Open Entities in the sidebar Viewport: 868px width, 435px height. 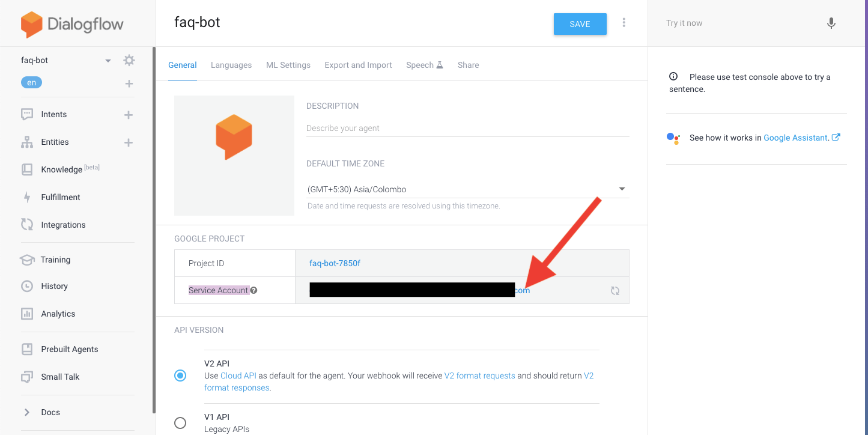point(55,142)
